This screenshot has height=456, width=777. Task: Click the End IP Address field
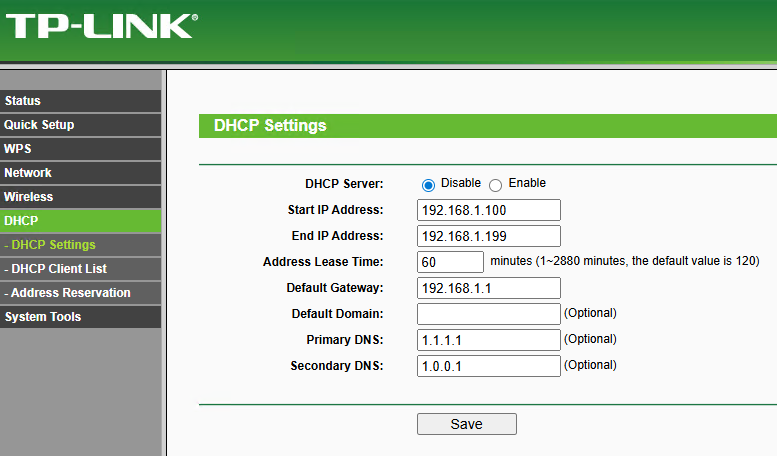pyautogui.click(x=489, y=236)
